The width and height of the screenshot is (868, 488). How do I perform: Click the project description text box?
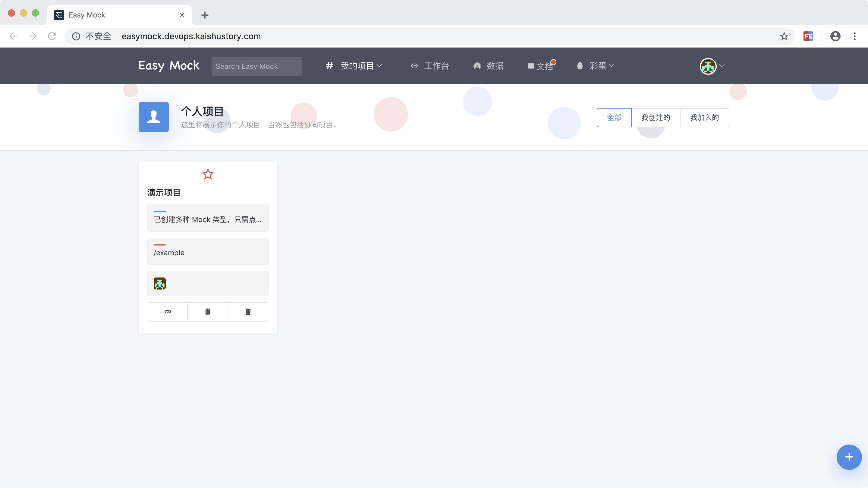pos(208,218)
